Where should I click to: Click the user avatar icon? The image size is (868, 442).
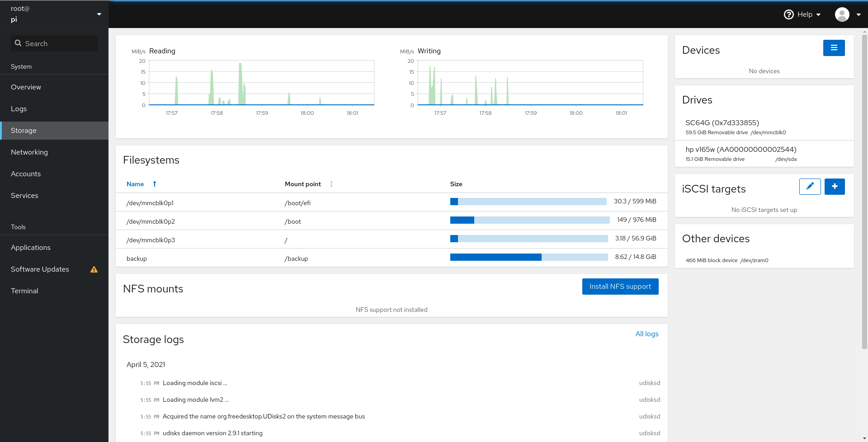(842, 14)
